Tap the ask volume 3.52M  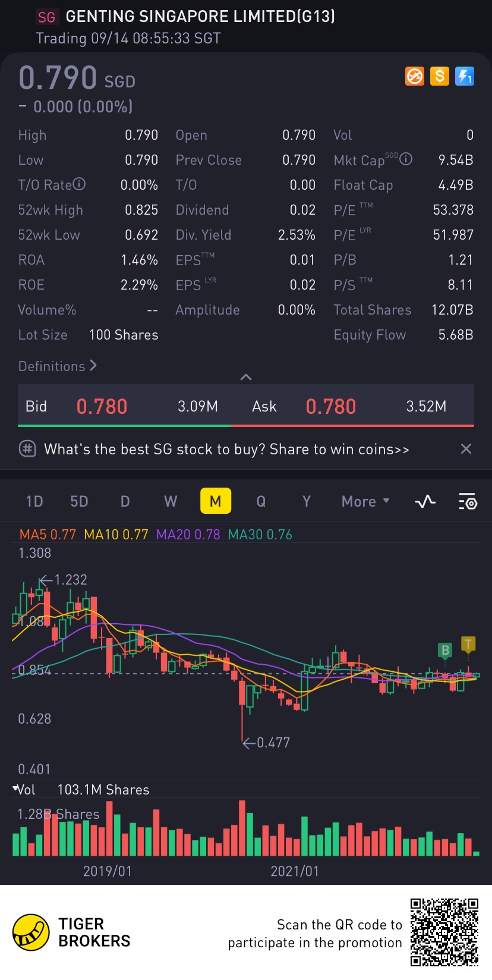pyautogui.click(x=426, y=407)
